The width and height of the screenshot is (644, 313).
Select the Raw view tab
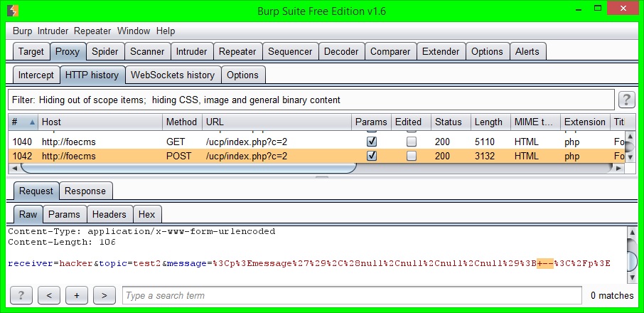click(x=28, y=214)
